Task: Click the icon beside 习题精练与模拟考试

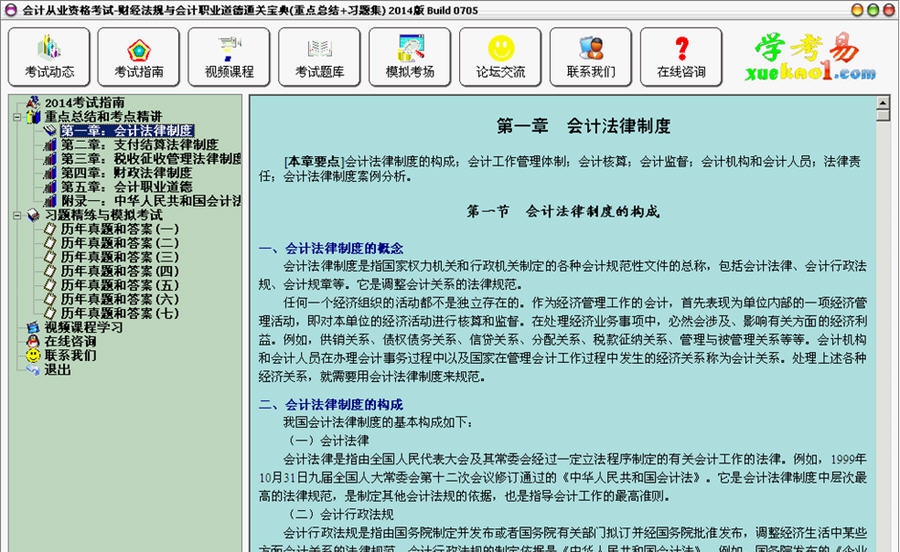Action: [33, 215]
